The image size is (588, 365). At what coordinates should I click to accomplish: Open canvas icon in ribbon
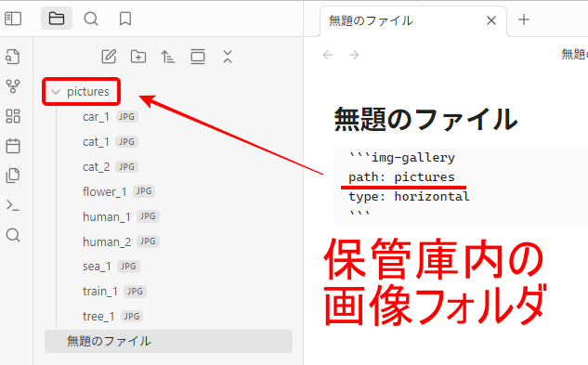click(13, 116)
